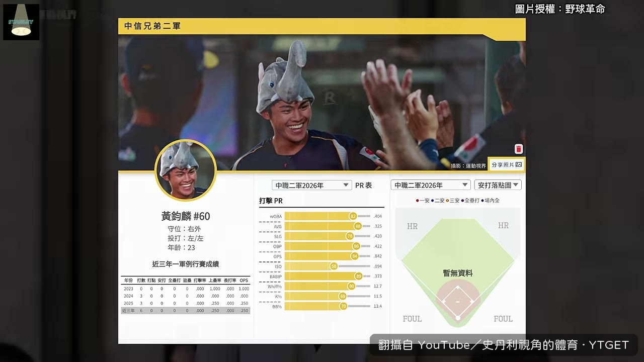The image size is (644, 362).
Task: Click the 近三年 summary row
Action: (x=186, y=311)
